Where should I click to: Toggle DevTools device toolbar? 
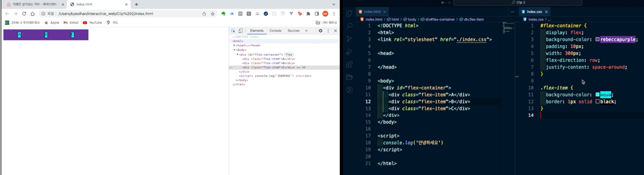tap(240, 31)
